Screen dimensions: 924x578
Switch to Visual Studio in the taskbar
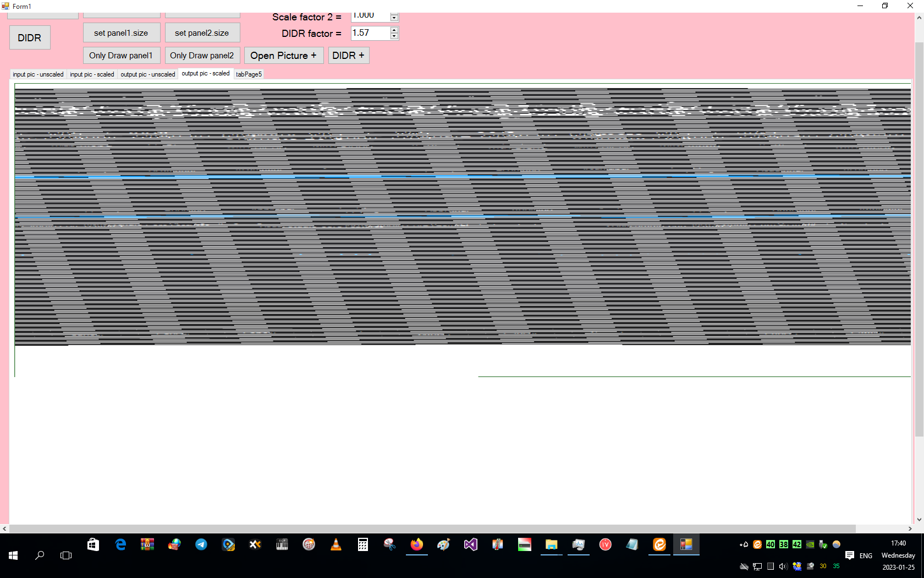(471, 544)
